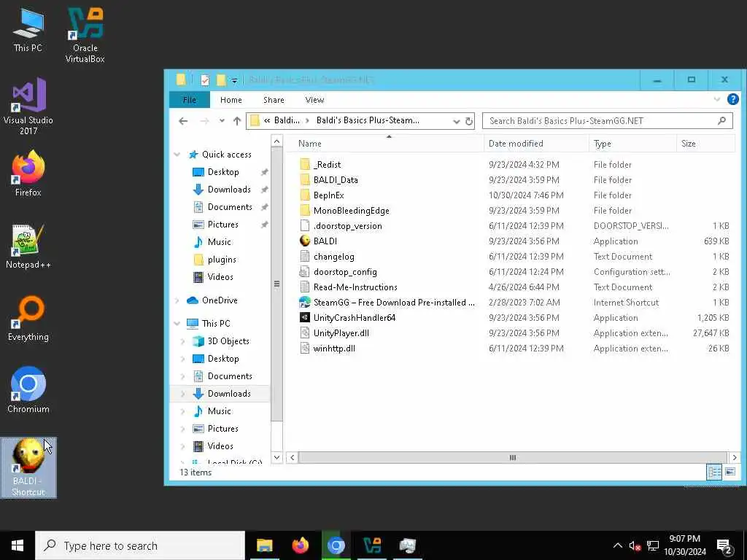Viewport: 747px width, 560px height.
Task: Open the This PC desktop icon
Action: coord(28,29)
